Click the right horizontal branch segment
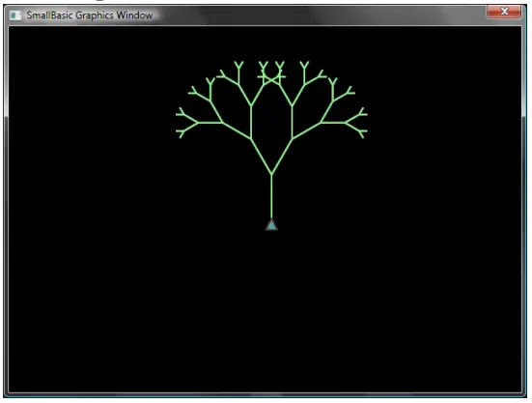 coord(332,123)
